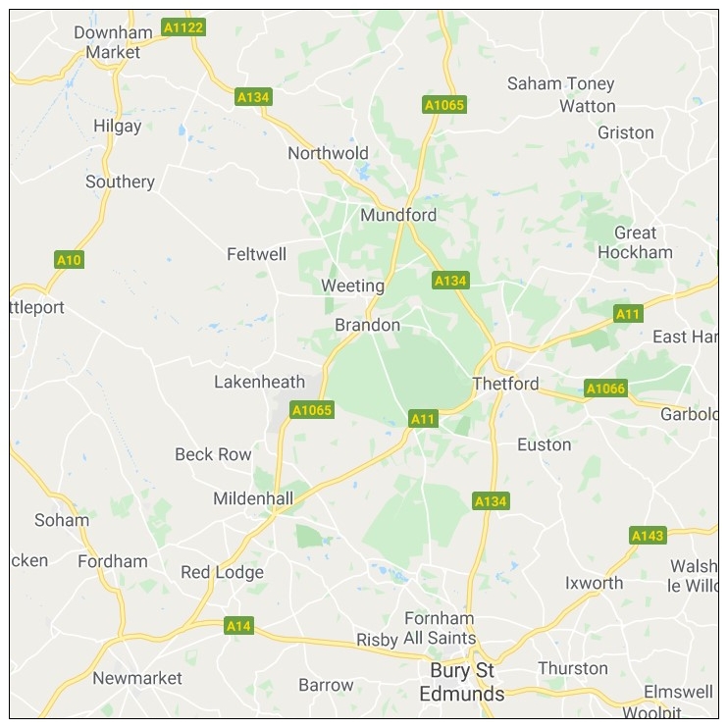The height and width of the screenshot is (728, 728).
Task: Click the Newmarket town label
Action: point(137,678)
